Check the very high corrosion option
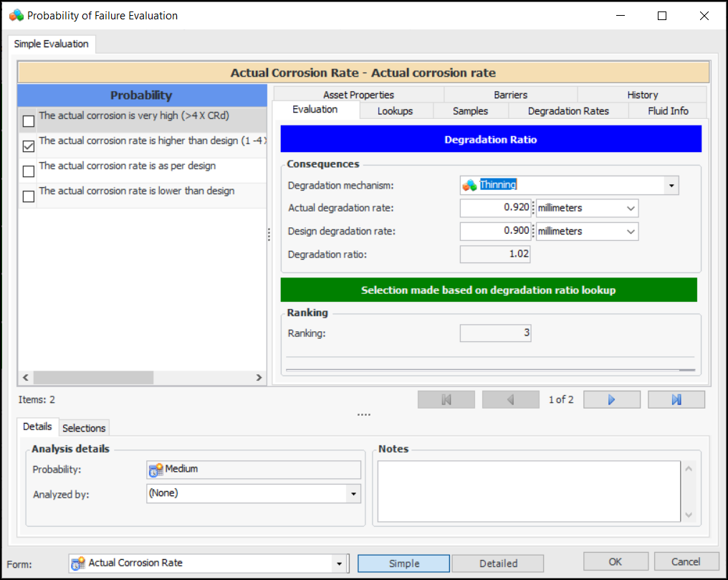728x580 pixels. [x=29, y=120]
